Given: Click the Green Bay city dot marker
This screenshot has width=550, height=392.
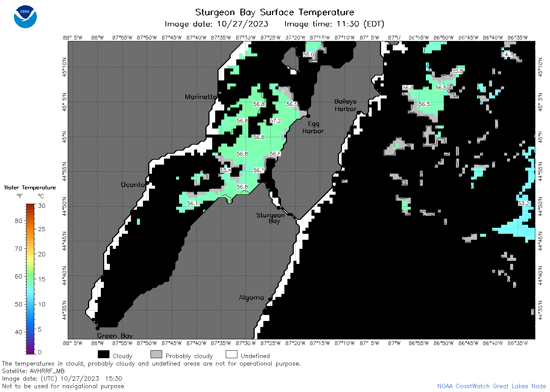Looking at the screenshot, I should click(x=97, y=328).
